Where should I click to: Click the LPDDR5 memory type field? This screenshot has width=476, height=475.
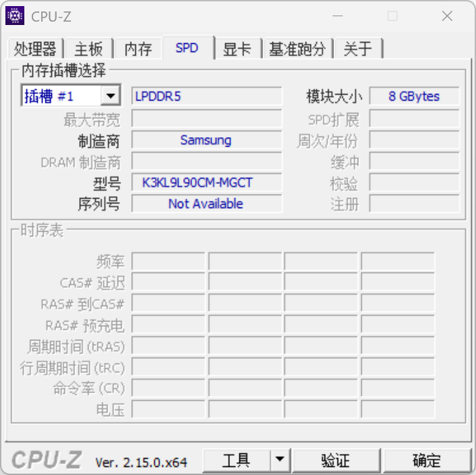tap(206, 96)
